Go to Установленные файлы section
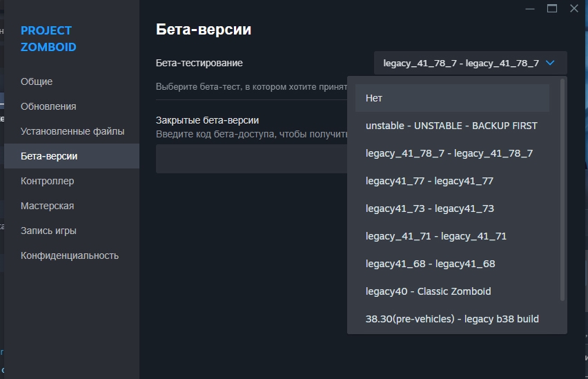Image resolution: width=588 pixels, height=379 pixels. pyautogui.click(x=72, y=131)
